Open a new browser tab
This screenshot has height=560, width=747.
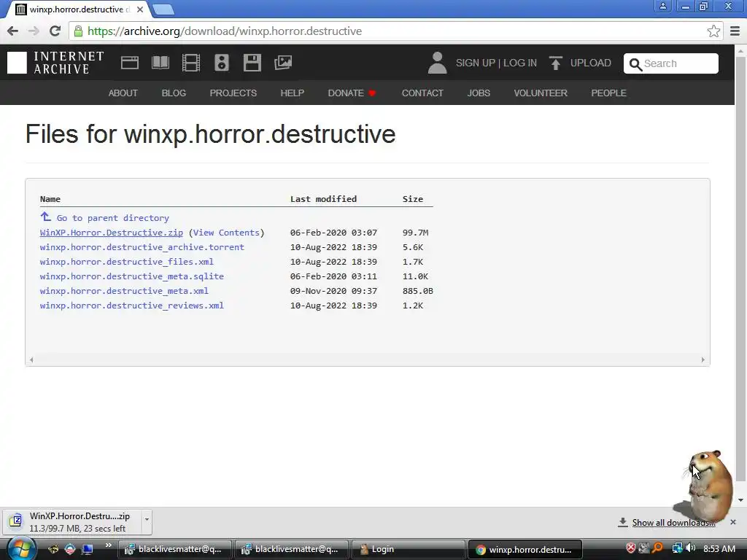(x=163, y=9)
